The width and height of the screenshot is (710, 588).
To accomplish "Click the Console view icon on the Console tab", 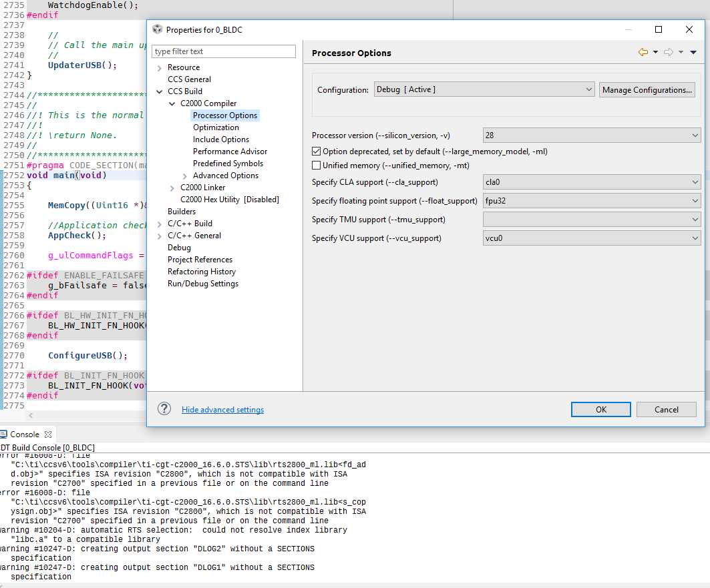I will tap(4, 434).
